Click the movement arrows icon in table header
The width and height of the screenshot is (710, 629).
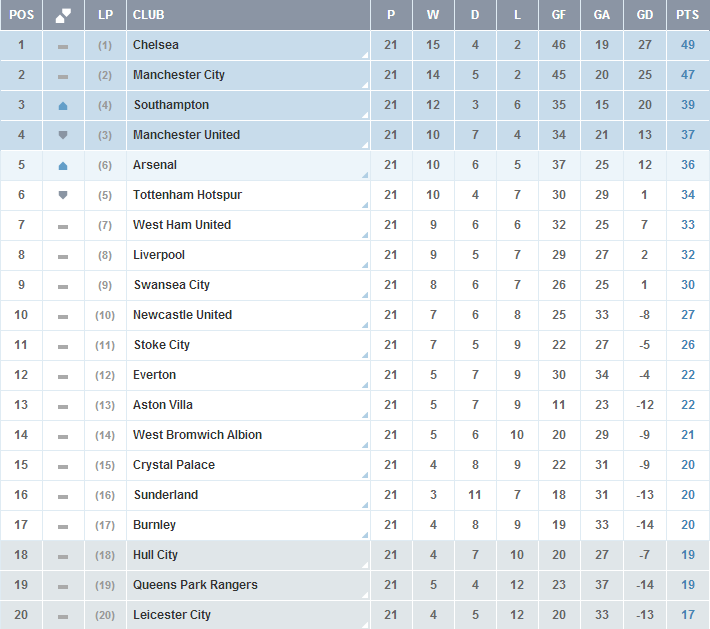click(63, 15)
